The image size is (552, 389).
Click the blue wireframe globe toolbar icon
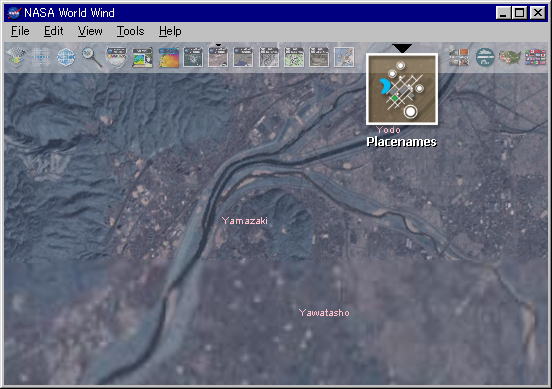(x=66, y=57)
